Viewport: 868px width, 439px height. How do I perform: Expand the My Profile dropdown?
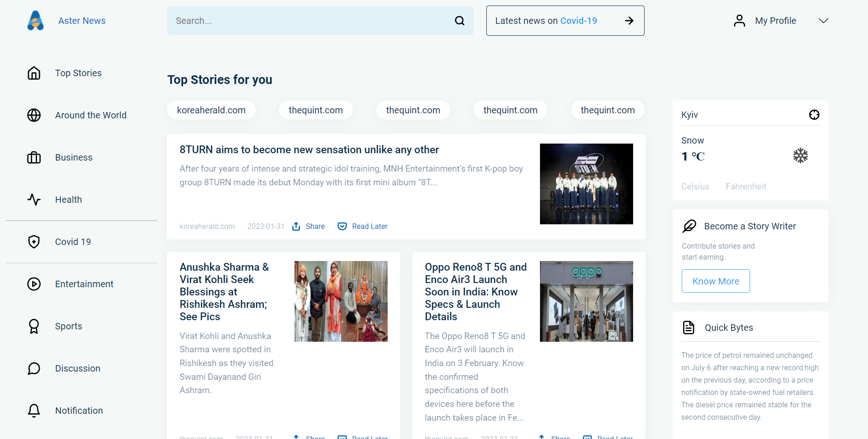[x=823, y=21]
